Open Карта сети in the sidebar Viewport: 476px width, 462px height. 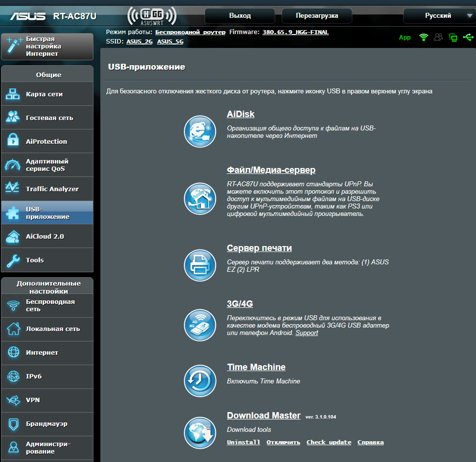tap(47, 94)
